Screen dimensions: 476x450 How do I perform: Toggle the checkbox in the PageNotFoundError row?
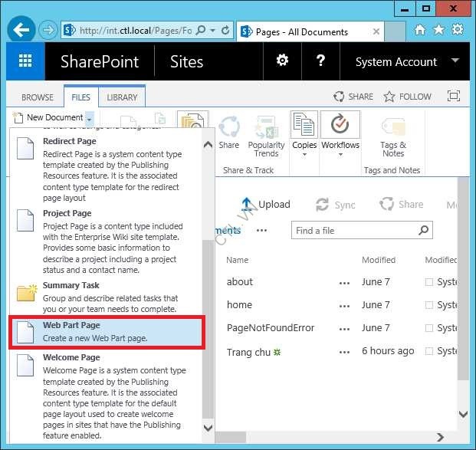click(429, 328)
